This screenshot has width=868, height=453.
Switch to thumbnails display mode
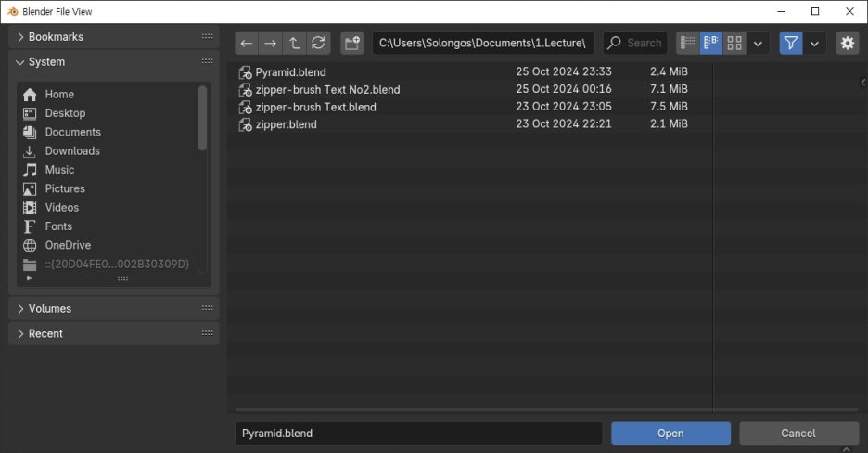pos(734,44)
